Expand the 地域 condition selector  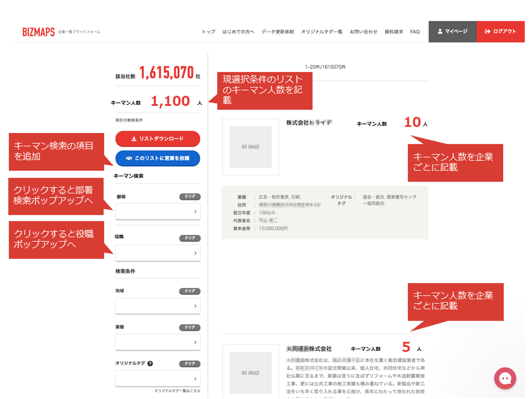coord(157,306)
